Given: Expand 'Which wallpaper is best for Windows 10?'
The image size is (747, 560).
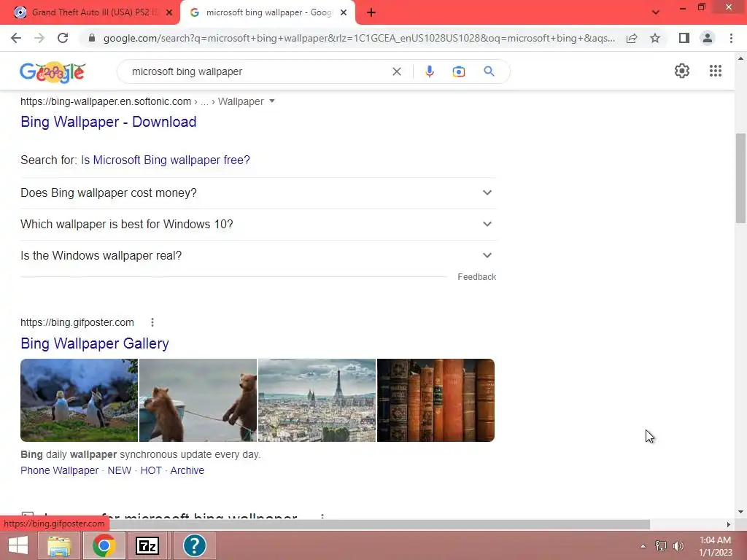Looking at the screenshot, I should pyautogui.click(x=258, y=225).
